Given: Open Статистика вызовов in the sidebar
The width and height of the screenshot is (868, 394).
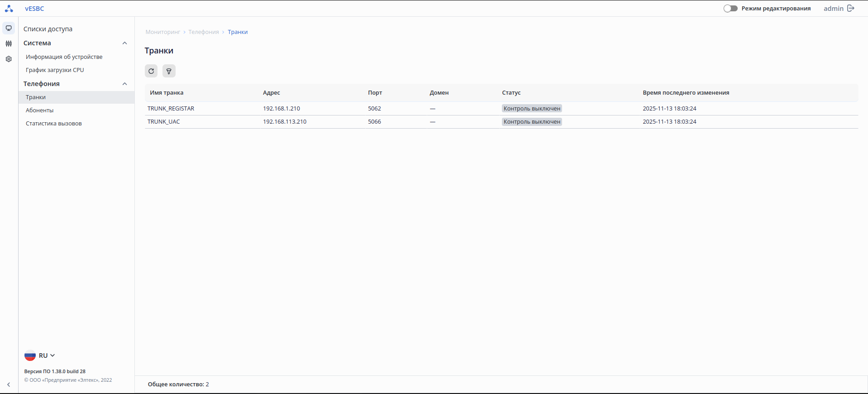Looking at the screenshot, I should (54, 124).
